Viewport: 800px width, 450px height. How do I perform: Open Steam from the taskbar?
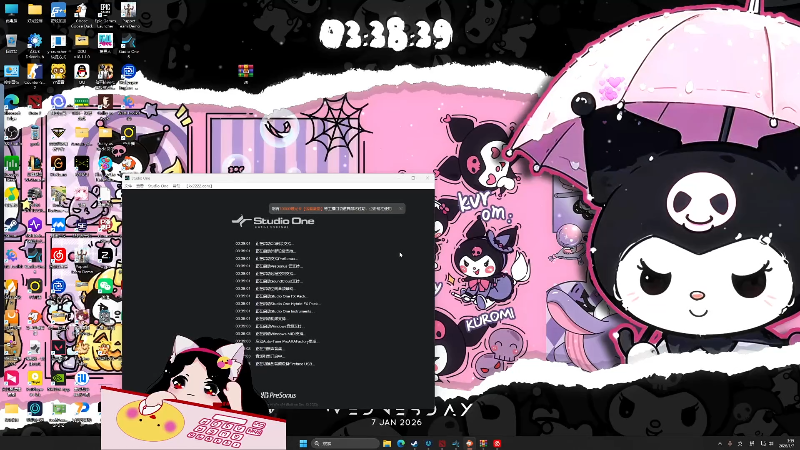[414, 443]
